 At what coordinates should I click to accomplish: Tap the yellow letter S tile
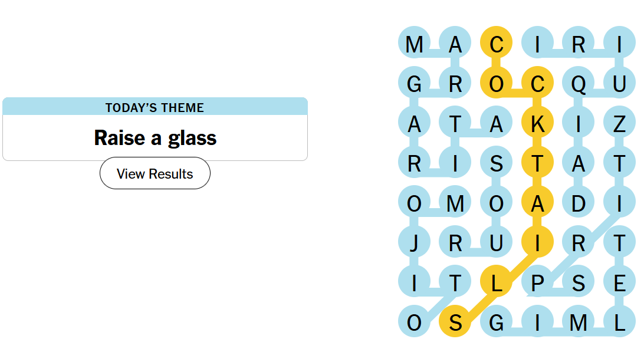(x=455, y=322)
